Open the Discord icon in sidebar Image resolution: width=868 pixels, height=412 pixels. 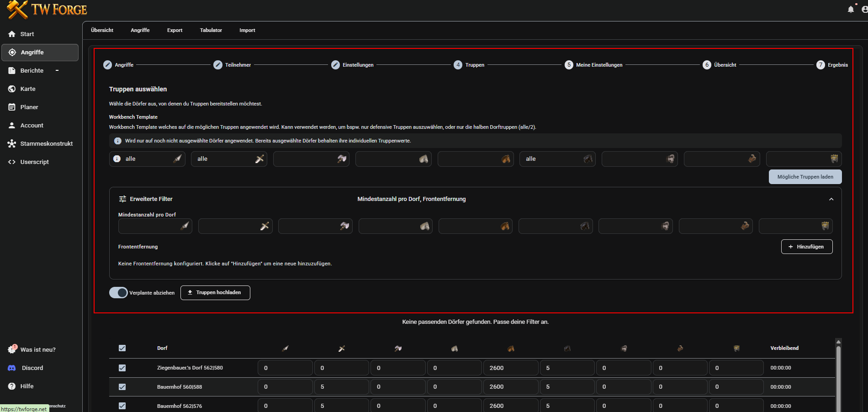click(12, 368)
